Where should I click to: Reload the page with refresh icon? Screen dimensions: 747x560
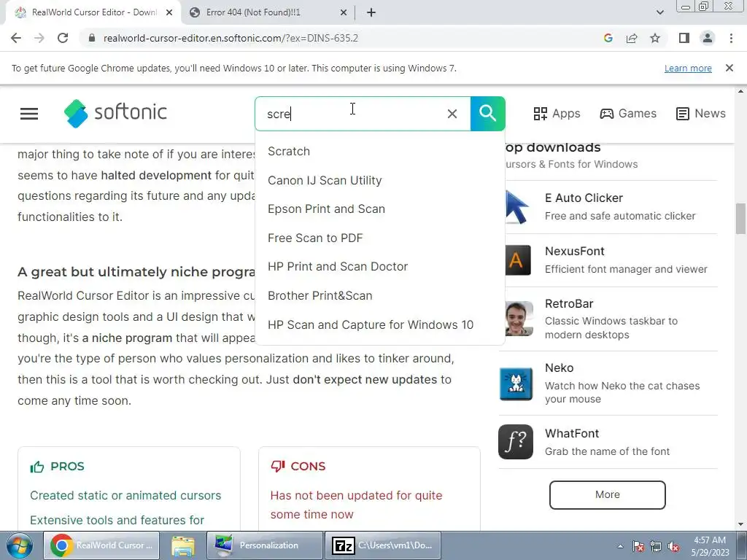coord(63,38)
